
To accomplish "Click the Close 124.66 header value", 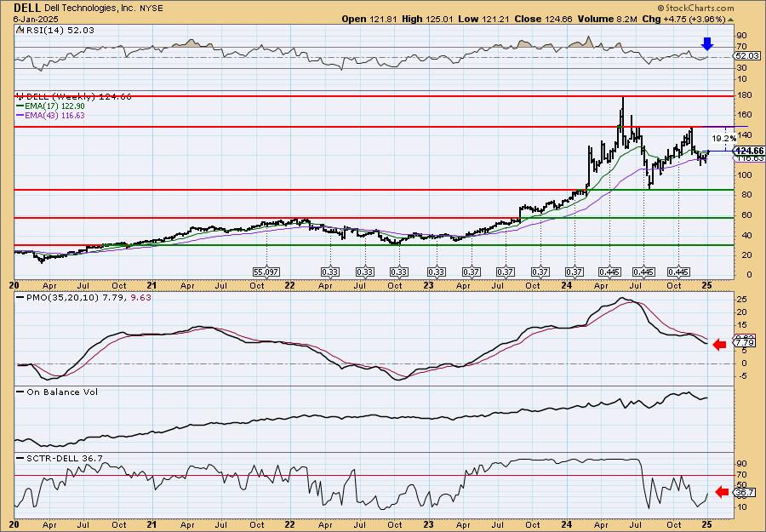I will point(543,19).
